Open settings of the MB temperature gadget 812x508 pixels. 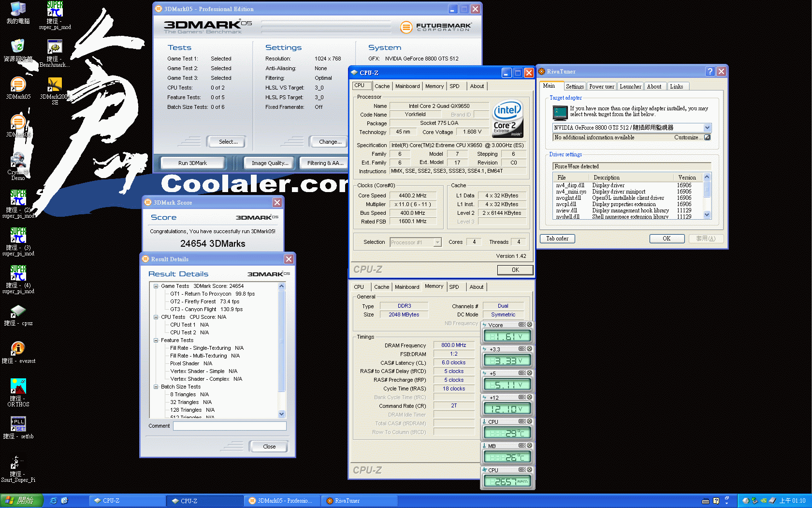522,446
